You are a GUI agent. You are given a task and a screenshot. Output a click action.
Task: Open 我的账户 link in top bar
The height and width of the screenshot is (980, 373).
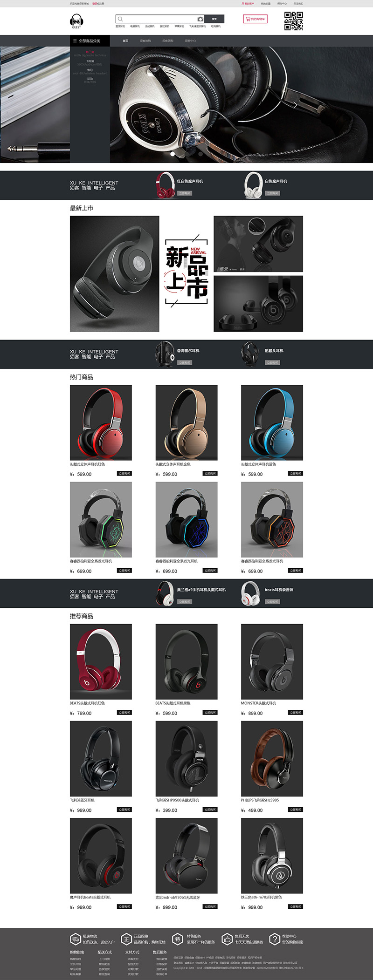pyautogui.click(x=248, y=3)
